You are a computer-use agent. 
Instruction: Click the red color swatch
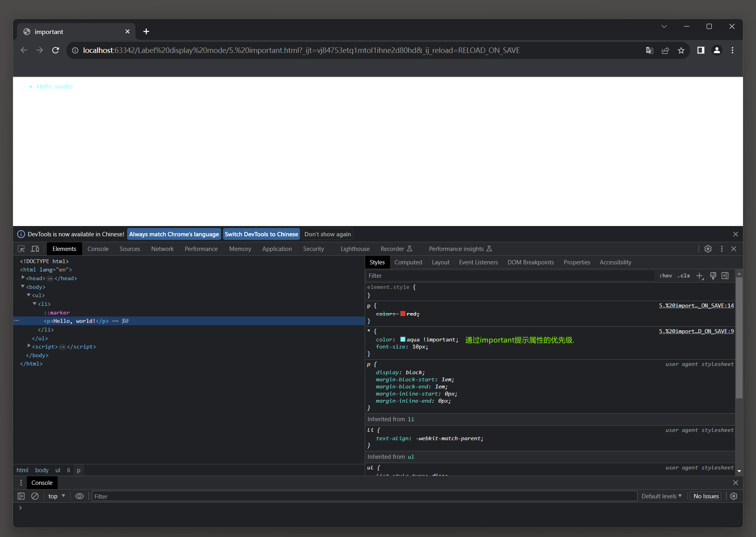[x=403, y=314]
